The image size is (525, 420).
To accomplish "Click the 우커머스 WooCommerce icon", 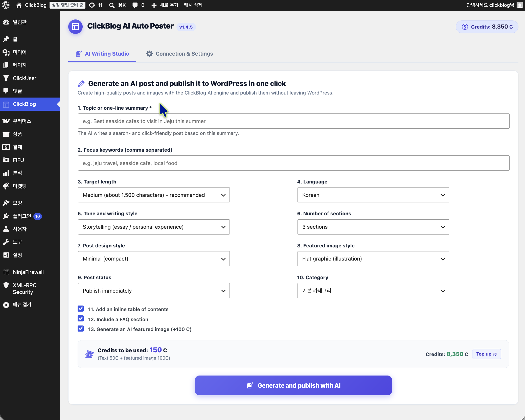I will [6, 121].
